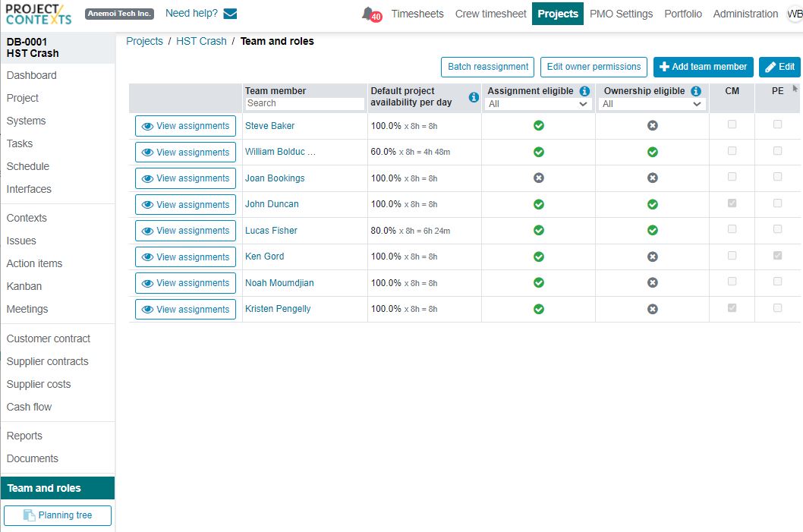This screenshot has height=532, width=803.
Task: Click the Need help envelope icon
Action: [x=231, y=14]
